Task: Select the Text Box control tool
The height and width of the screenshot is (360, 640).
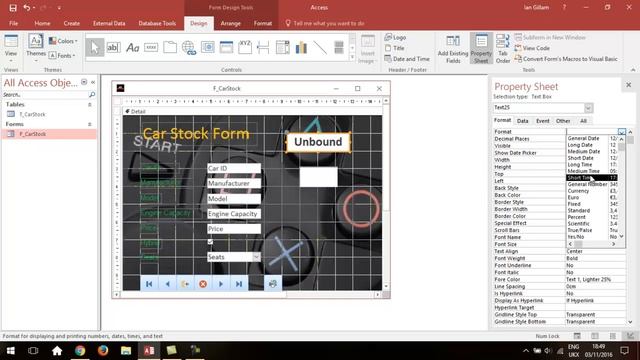Action: point(113,48)
